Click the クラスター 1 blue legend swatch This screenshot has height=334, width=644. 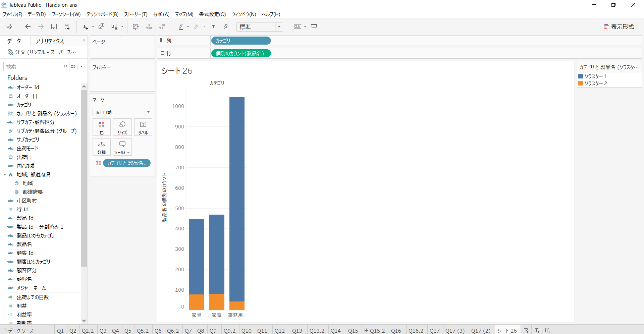point(581,76)
